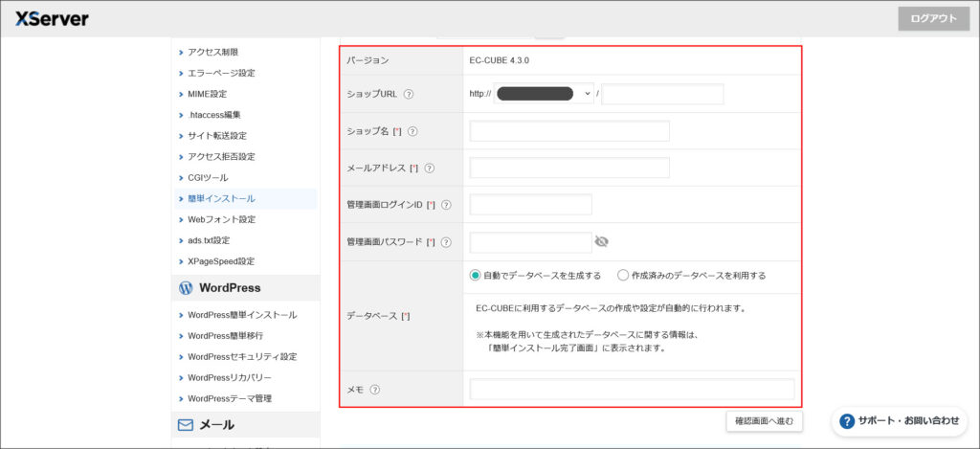Open サポート・お問い合わせ button
The width and height of the screenshot is (980, 449).
[x=900, y=421]
